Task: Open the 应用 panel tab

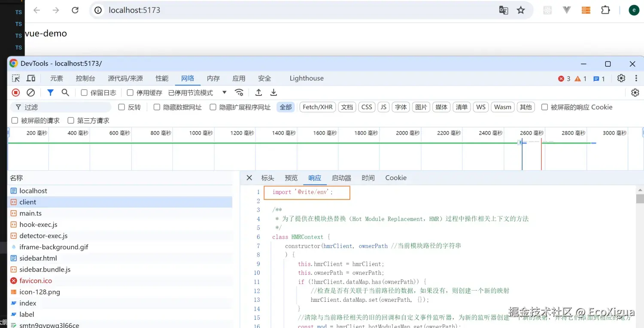Action: point(239,78)
